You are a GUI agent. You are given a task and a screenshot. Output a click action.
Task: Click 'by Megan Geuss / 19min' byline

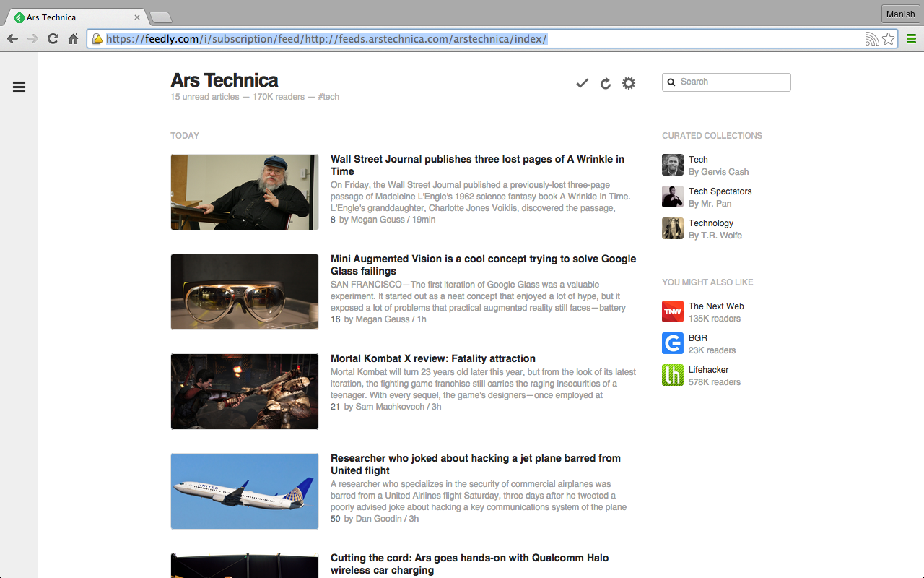[387, 220]
